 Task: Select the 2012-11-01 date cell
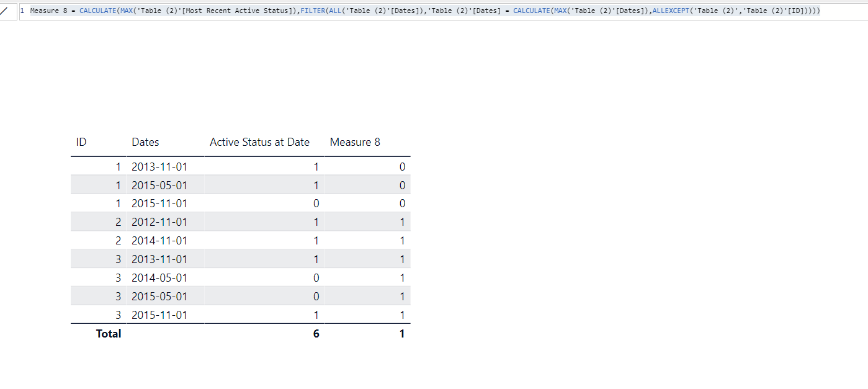pyautogui.click(x=159, y=222)
